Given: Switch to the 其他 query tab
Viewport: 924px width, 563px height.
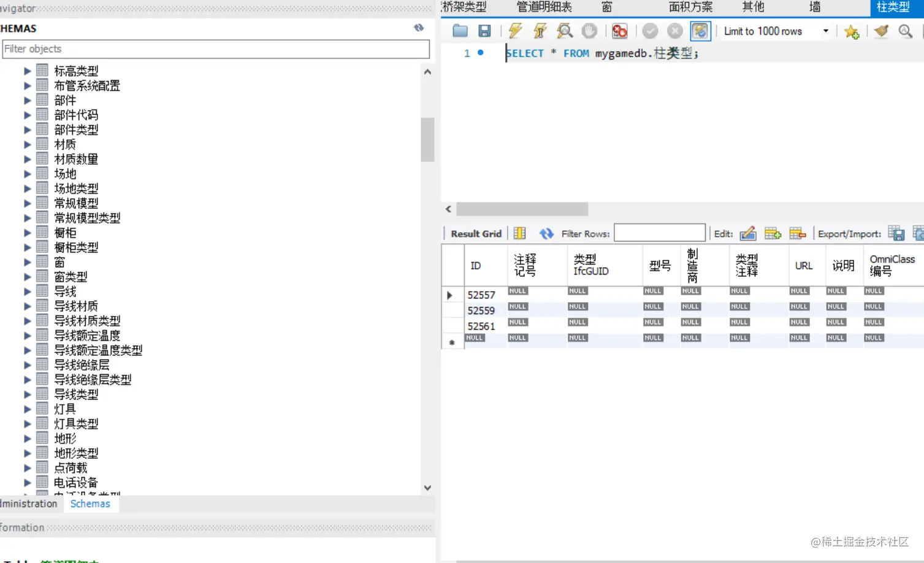Looking at the screenshot, I should 753,7.
